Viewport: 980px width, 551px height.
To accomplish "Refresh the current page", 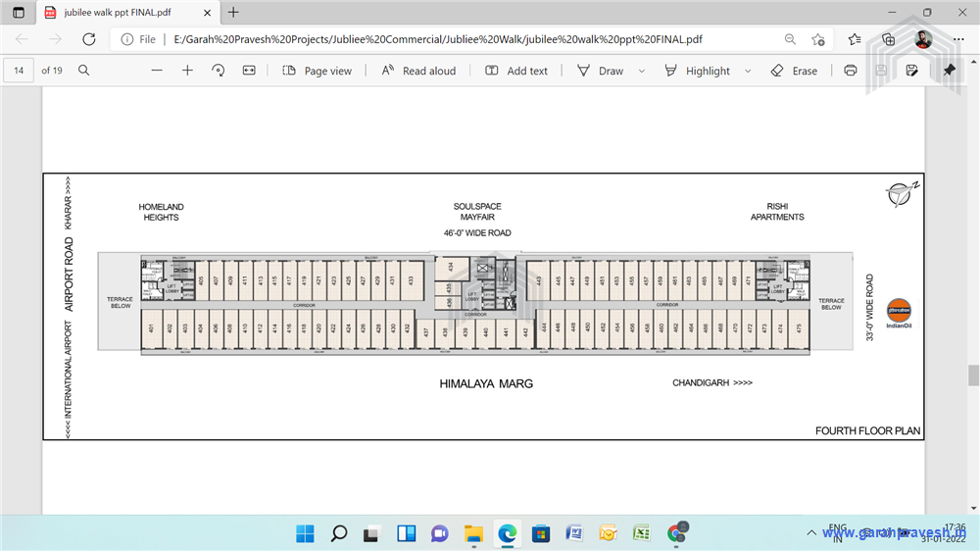I will [89, 39].
